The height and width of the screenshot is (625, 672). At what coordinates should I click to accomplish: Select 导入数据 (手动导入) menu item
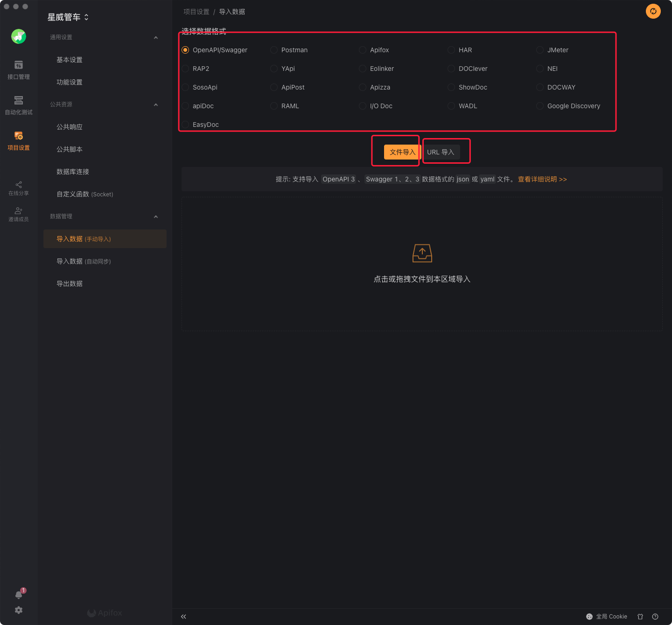coord(105,239)
